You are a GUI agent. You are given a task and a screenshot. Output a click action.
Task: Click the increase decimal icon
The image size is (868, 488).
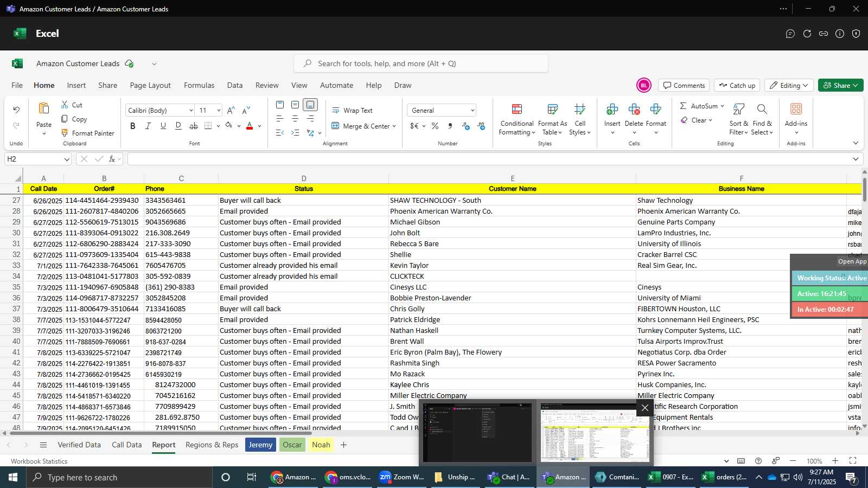point(466,126)
